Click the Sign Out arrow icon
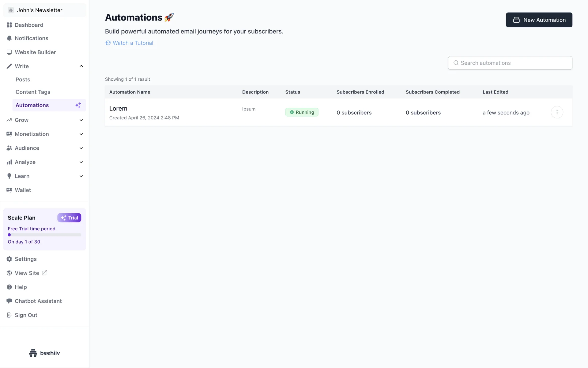 9,315
